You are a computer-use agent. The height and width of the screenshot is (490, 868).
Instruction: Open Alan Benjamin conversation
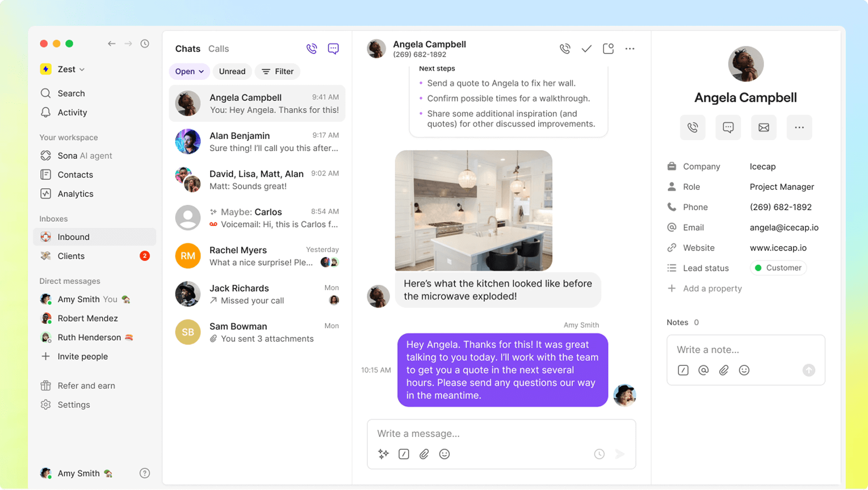[257, 142]
